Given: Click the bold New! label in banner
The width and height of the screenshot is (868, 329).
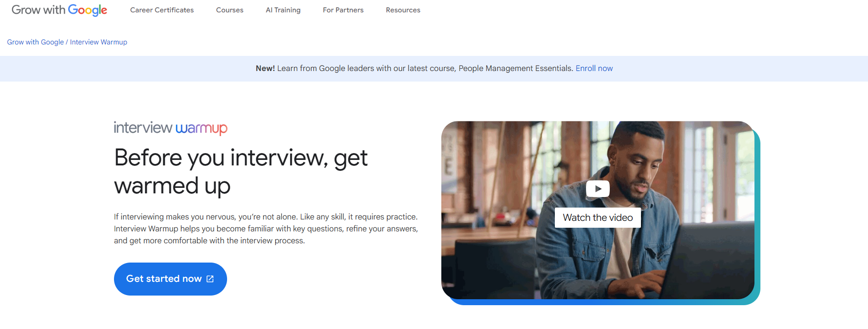Looking at the screenshot, I should click(x=265, y=68).
